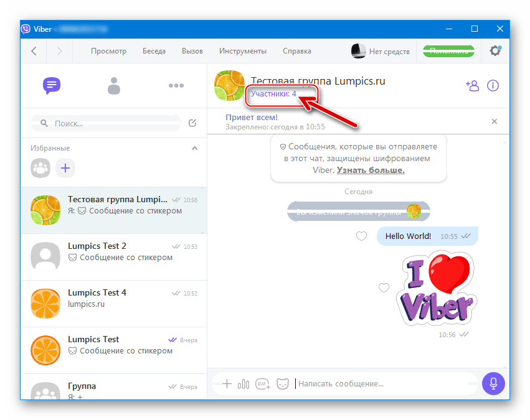Click the Избранные section label

click(x=50, y=148)
